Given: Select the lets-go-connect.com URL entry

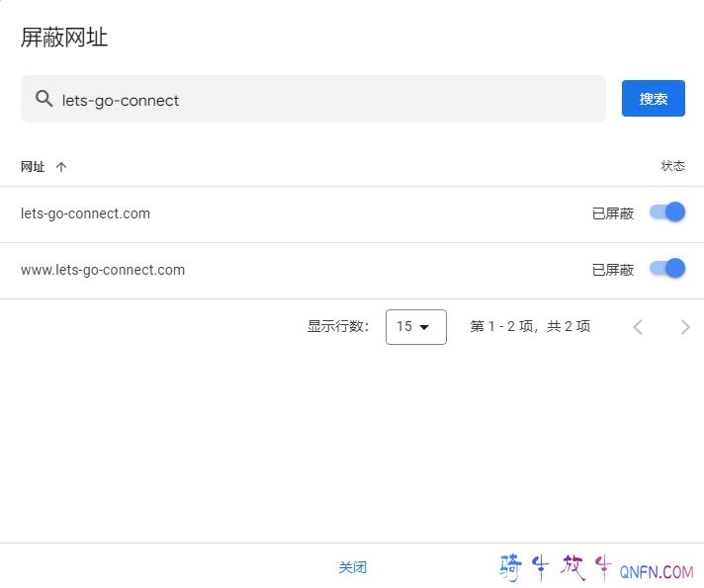Looking at the screenshot, I should click(85, 213).
